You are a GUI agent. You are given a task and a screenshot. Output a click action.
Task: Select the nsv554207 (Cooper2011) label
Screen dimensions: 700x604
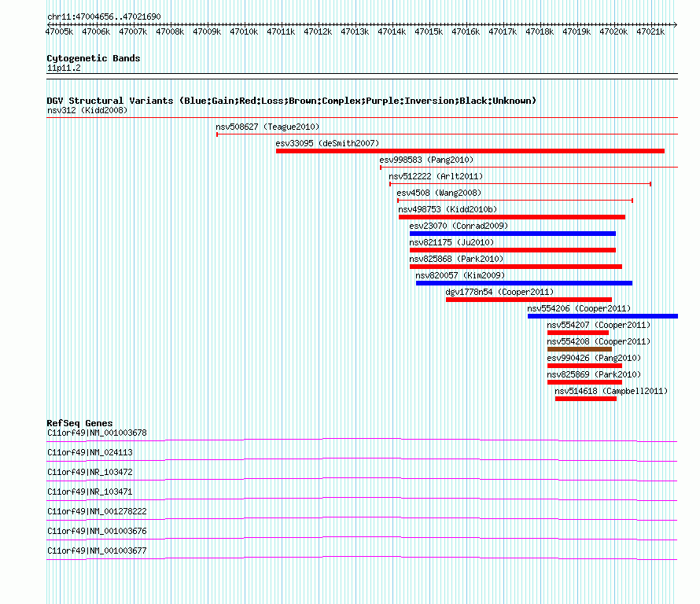(599, 325)
